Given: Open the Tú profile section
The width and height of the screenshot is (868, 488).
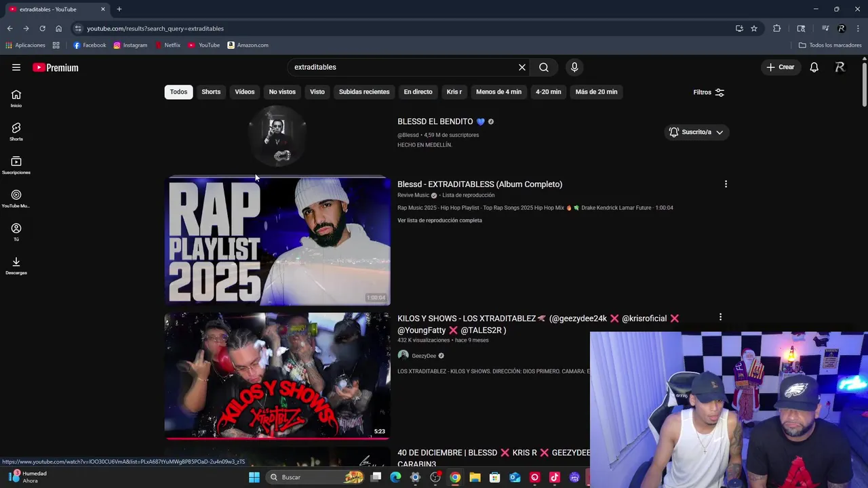Looking at the screenshot, I should pos(16,232).
